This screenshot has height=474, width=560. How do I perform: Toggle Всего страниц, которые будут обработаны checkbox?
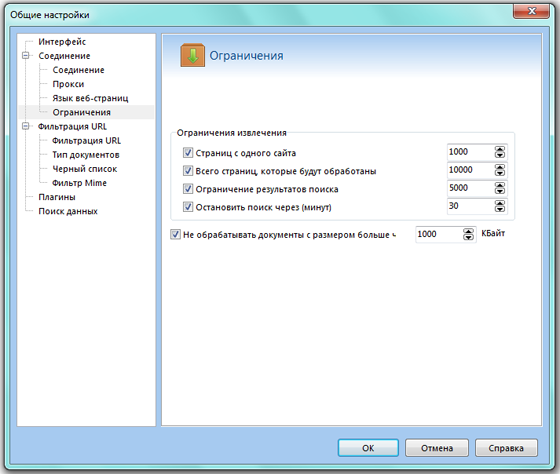click(x=188, y=170)
